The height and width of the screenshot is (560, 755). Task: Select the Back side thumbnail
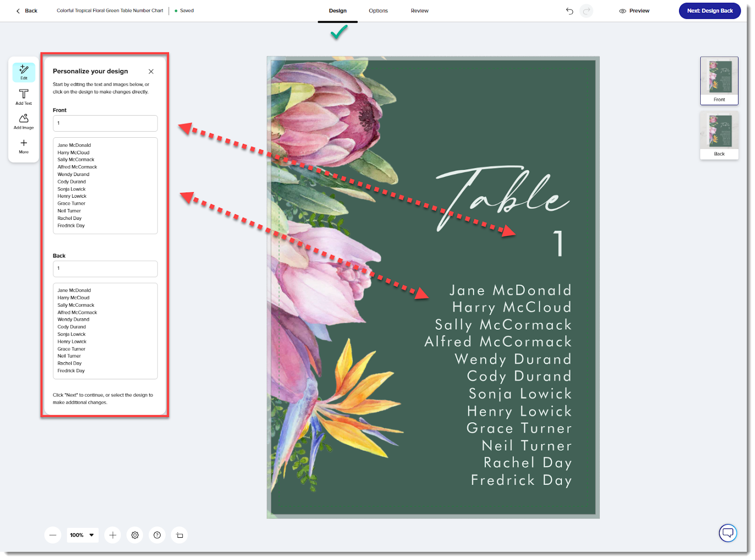[719, 135]
